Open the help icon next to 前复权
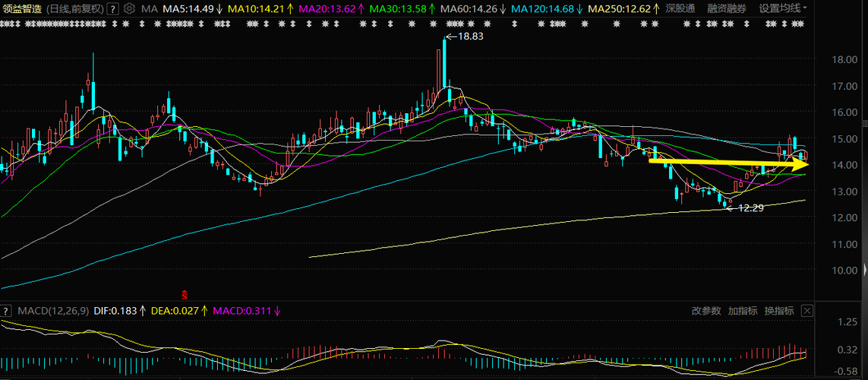This screenshot has height=380, width=868. pyautogui.click(x=112, y=9)
